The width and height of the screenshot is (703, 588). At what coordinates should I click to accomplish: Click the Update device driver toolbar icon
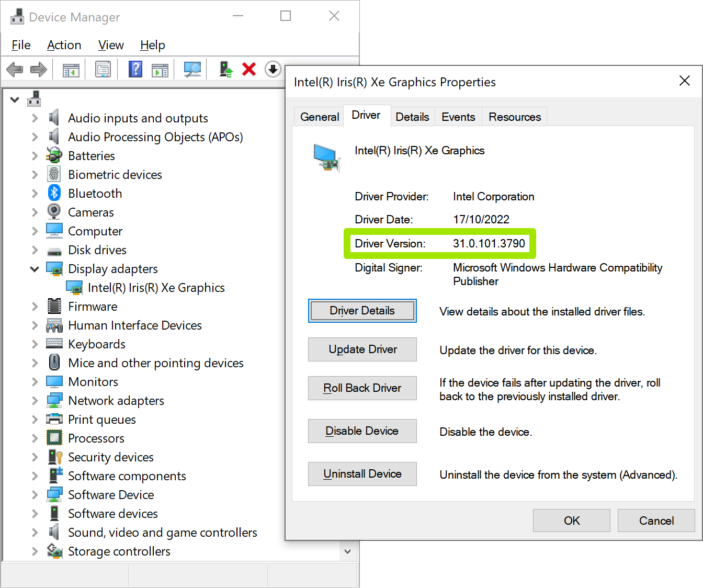pyautogui.click(x=226, y=69)
